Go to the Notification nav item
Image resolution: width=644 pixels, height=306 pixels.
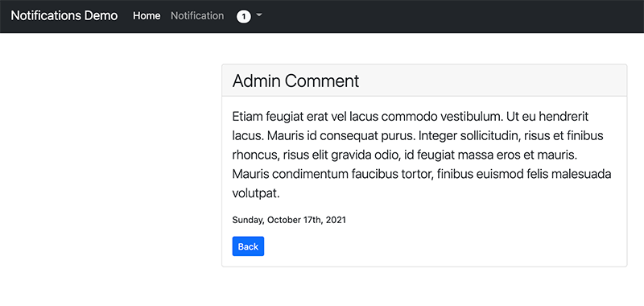[197, 15]
